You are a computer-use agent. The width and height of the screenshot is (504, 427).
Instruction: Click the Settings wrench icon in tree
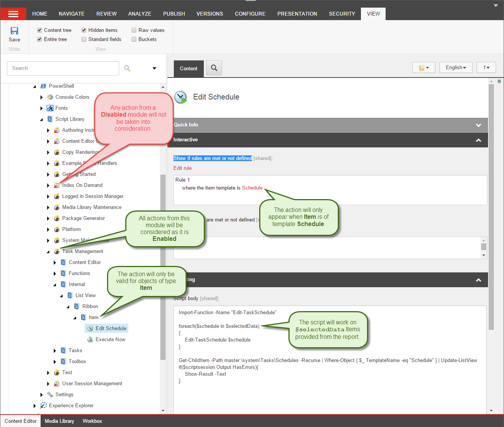pyautogui.click(x=50, y=395)
